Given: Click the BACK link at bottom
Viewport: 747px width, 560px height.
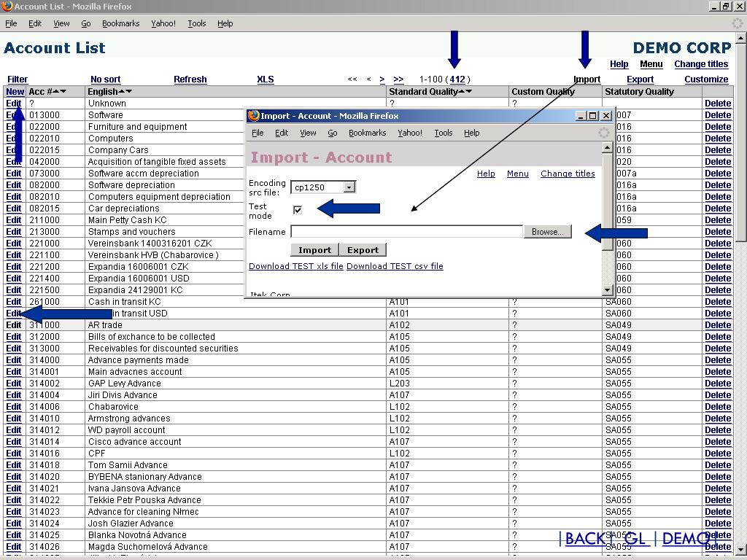Looking at the screenshot, I should pyautogui.click(x=586, y=539).
